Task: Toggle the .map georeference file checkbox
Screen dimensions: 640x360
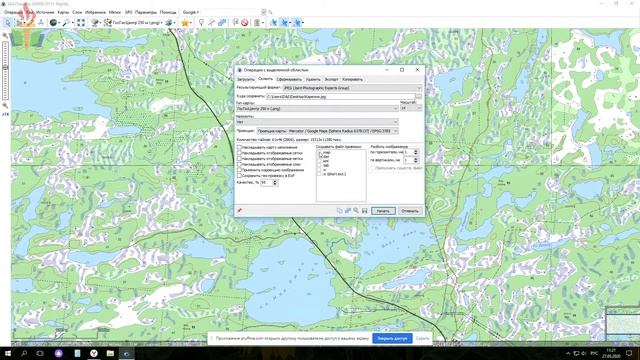Action: [320, 152]
